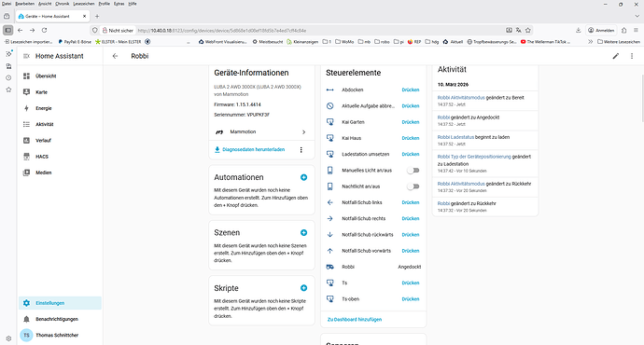Click the Anmelden account button
This screenshot has width=644, height=345.
tap(601, 31)
